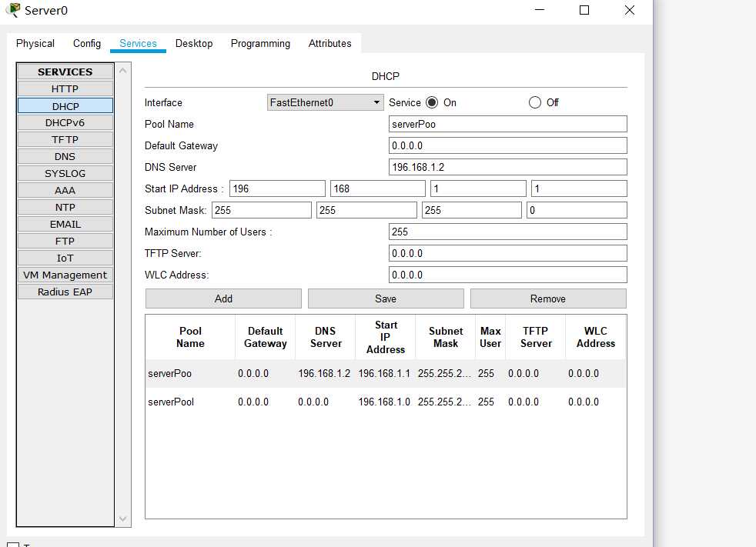Click the Subnet Mask column header
Screen dimensions: 756x547
[x=446, y=338]
